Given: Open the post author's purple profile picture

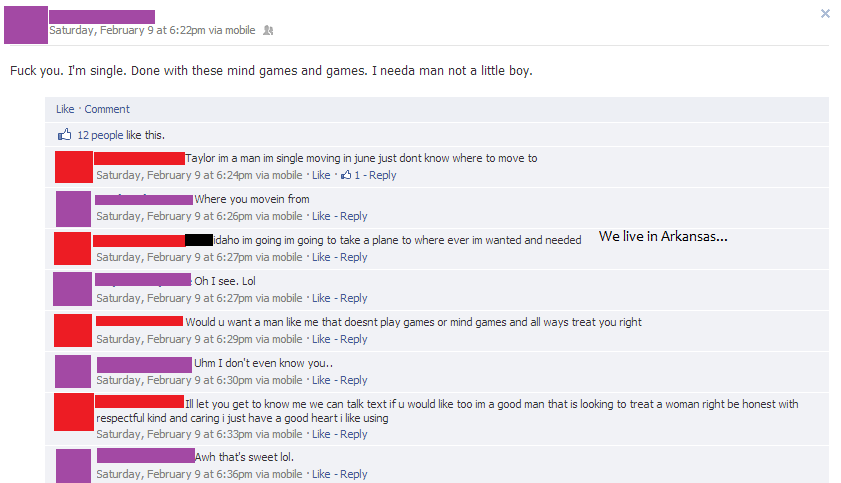Looking at the screenshot, I should point(26,25).
